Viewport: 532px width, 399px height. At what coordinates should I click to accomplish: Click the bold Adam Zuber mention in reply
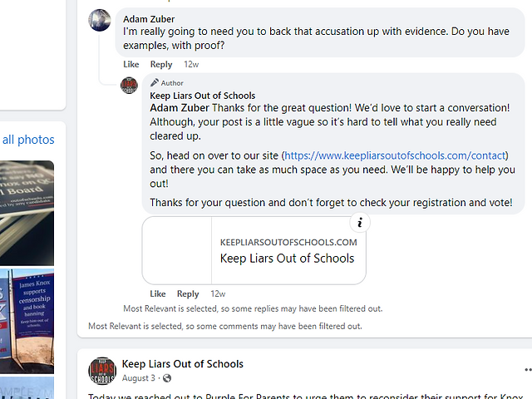click(x=180, y=108)
